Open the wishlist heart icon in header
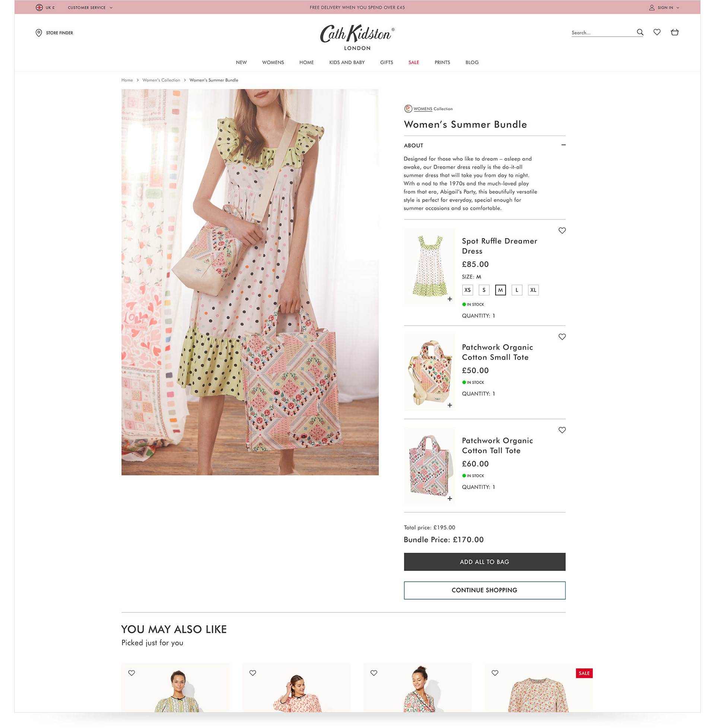 point(657,32)
